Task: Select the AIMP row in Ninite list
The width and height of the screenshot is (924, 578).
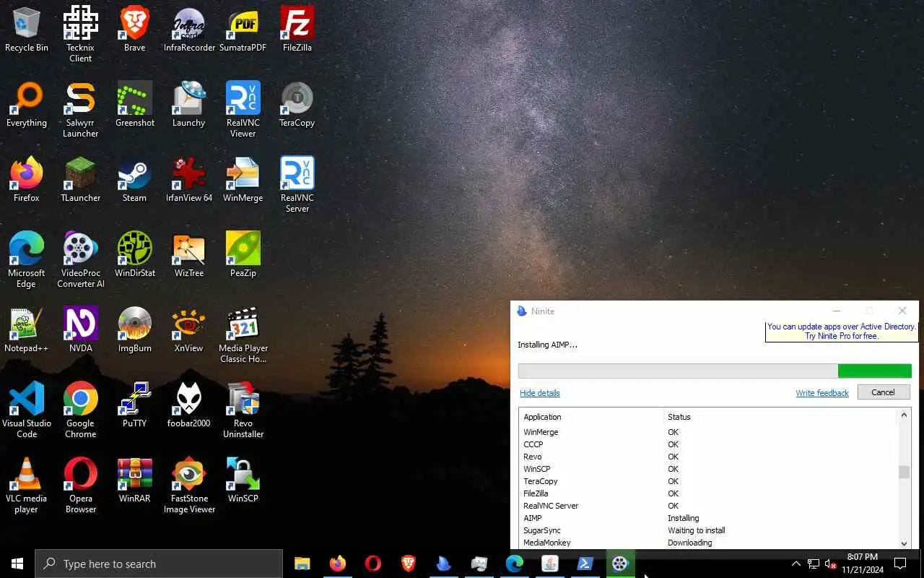Action: [708, 518]
